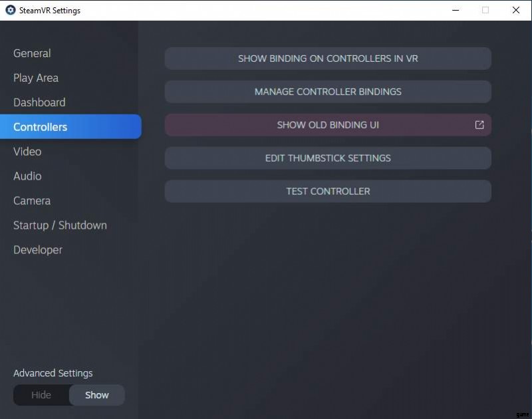This screenshot has height=419, width=532.
Task: Select the Controllers tab in sidebar
Action: (41, 127)
